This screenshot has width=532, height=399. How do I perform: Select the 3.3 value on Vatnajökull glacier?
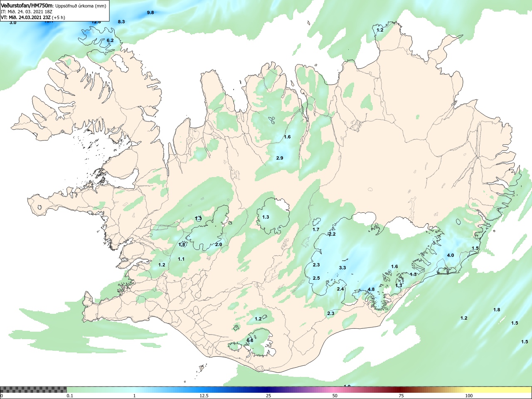(342, 268)
